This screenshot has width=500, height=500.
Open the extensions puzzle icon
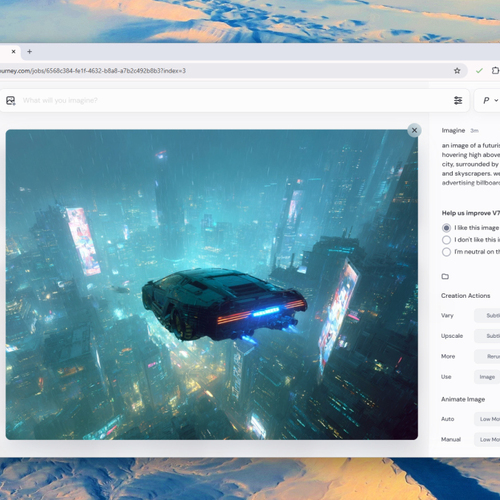coord(496,71)
